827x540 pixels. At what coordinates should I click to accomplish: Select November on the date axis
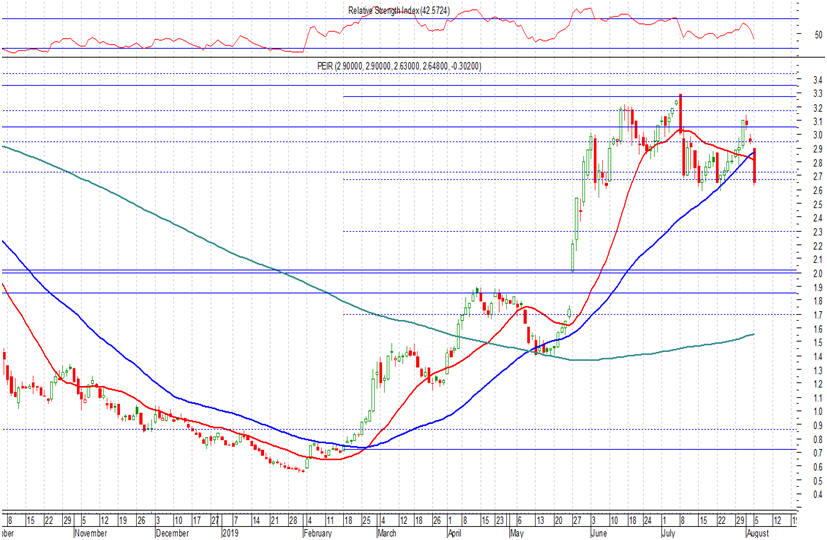[x=91, y=534]
